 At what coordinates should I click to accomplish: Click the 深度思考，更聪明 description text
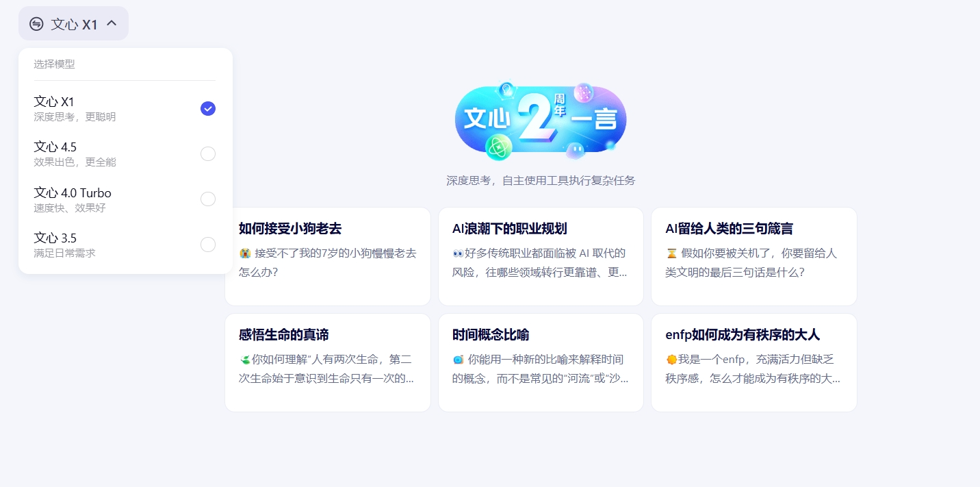(x=75, y=117)
